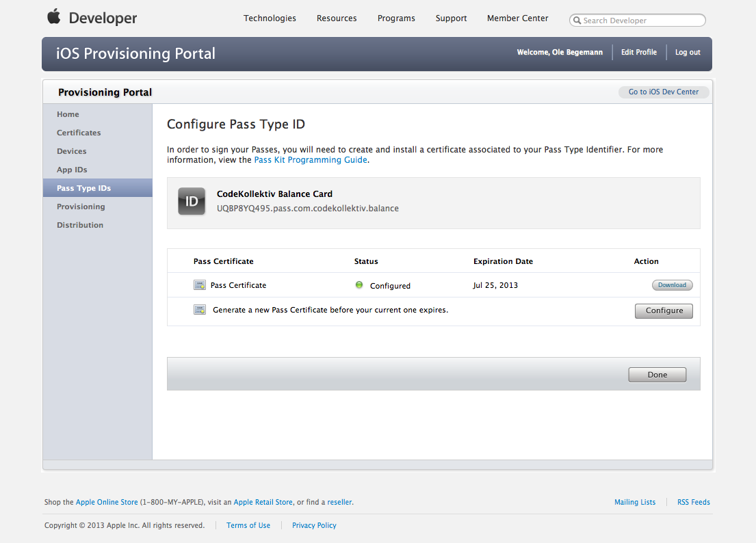Open the Technologies menu
Viewport: 756px width, 543px height.
click(270, 18)
